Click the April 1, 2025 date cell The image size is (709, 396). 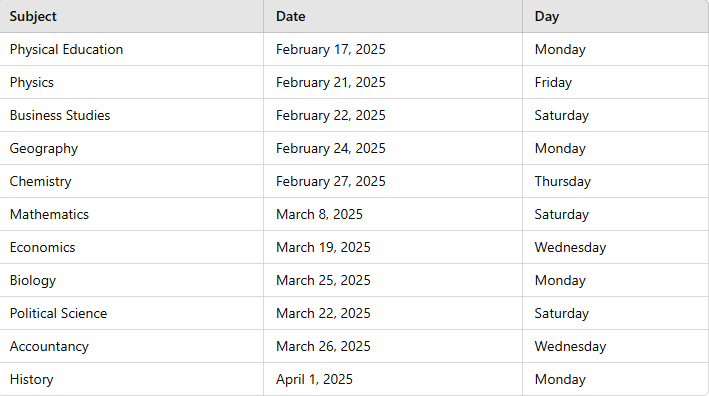(x=393, y=379)
